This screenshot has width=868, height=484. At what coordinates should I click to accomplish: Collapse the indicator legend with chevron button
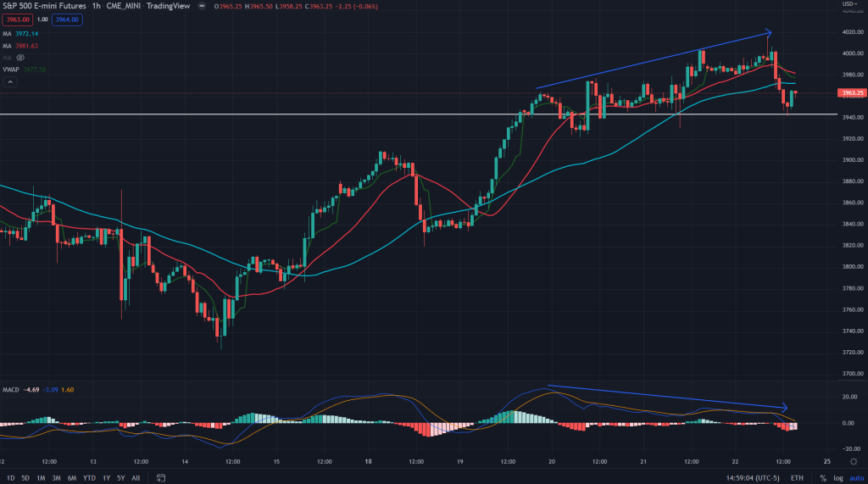click(9, 82)
